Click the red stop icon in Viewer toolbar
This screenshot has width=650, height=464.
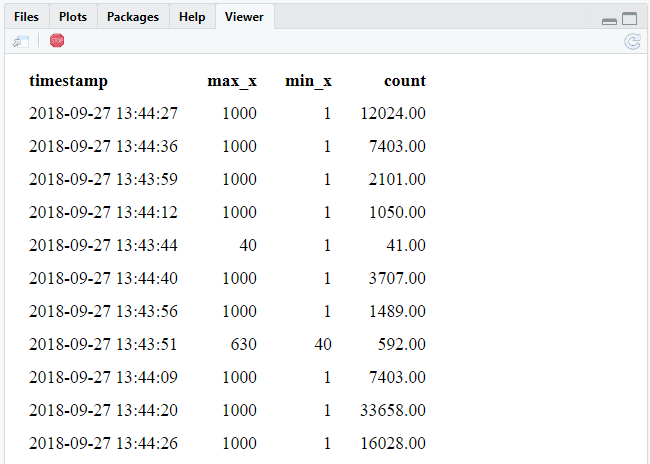(57, 41)
